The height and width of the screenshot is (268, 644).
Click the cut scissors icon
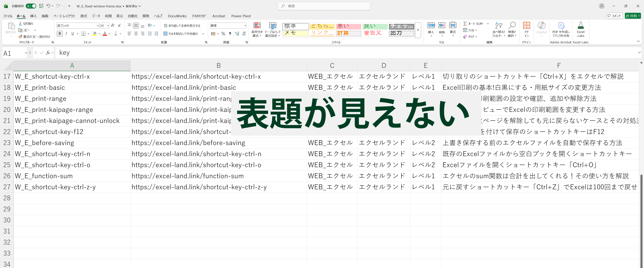coord(20,24)
